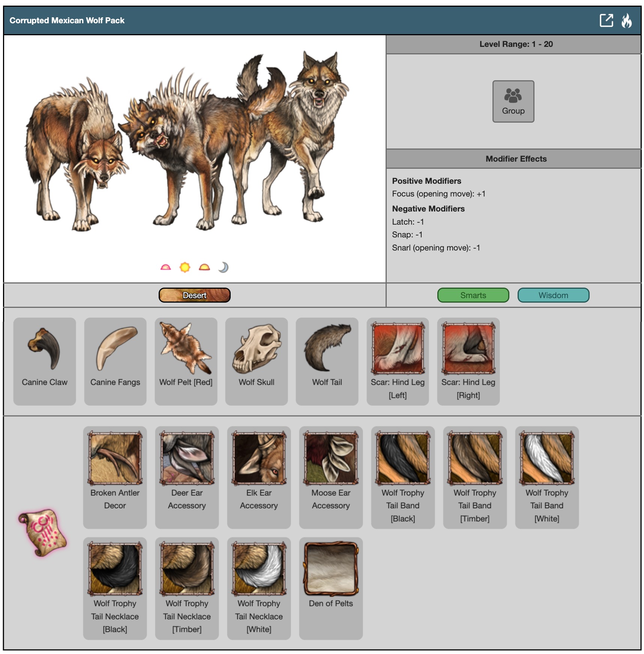Screen dimensions: 644x654
Task: Click the Corrupted Mexican Wolf Pack artwork
Action: 188,142
